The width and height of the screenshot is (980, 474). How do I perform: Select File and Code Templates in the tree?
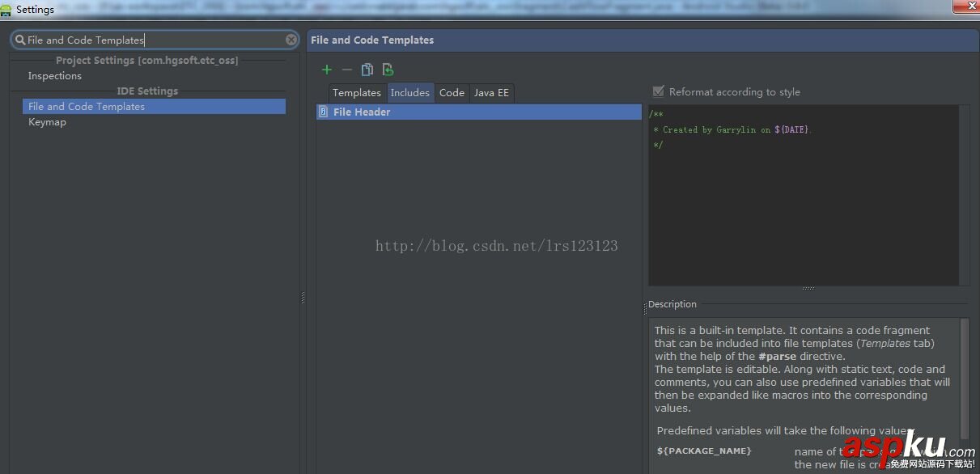(86, 106)
